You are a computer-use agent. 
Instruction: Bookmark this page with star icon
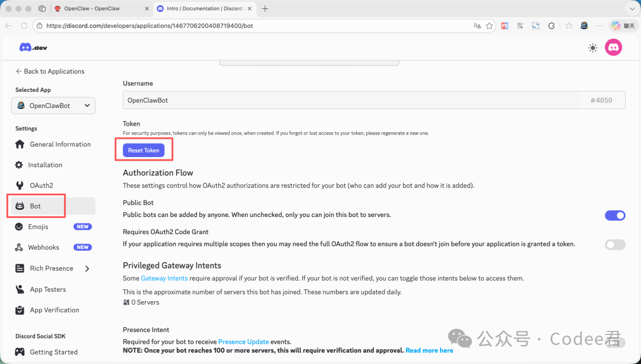coord(489,25)
